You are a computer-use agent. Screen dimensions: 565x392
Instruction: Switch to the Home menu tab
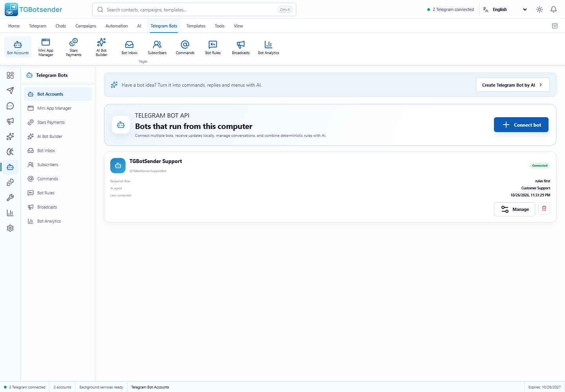click(x=14, y=26)
